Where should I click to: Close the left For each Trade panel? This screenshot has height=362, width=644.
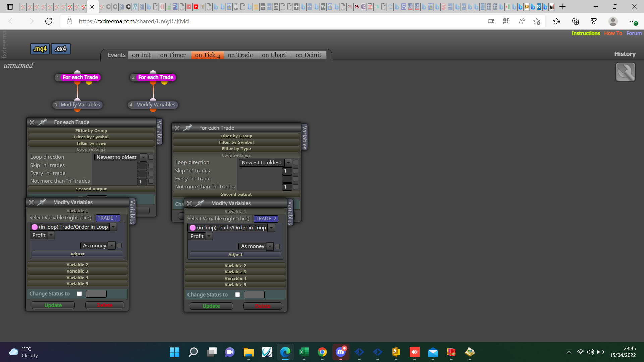32,122
